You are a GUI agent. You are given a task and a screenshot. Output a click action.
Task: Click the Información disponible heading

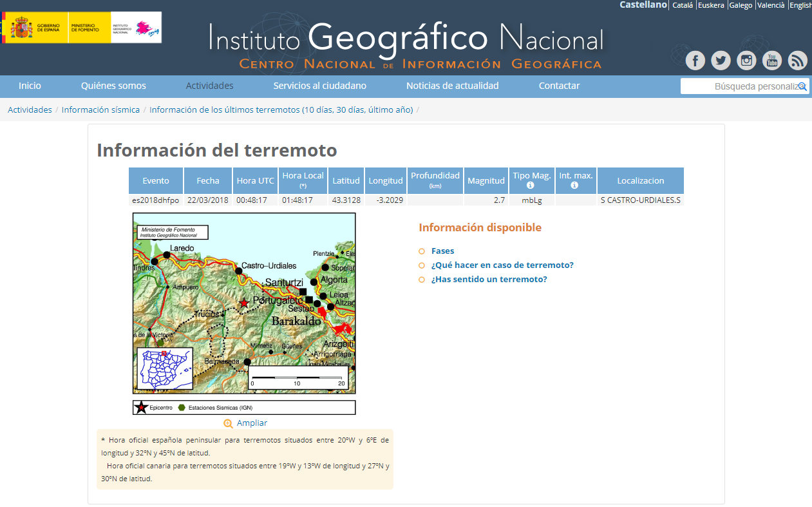point(480,227)
